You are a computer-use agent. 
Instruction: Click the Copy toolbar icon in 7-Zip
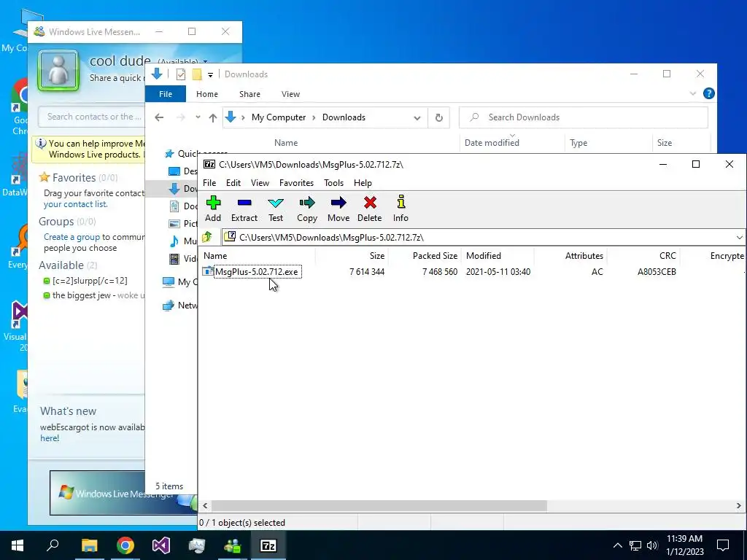point(307,203)
